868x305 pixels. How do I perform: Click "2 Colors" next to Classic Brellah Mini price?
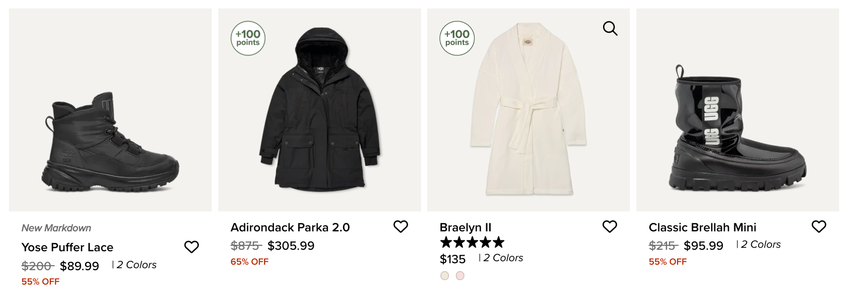[761, 245]
